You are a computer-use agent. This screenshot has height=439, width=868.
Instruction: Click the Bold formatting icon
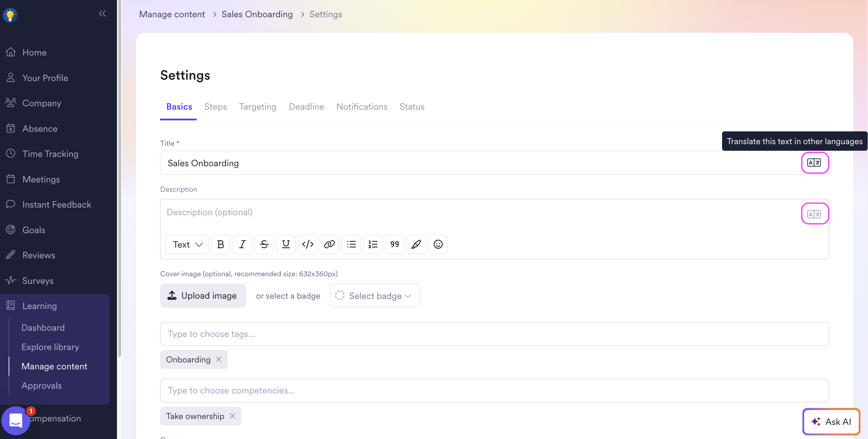pyautogui.click(x=221, y=245)
